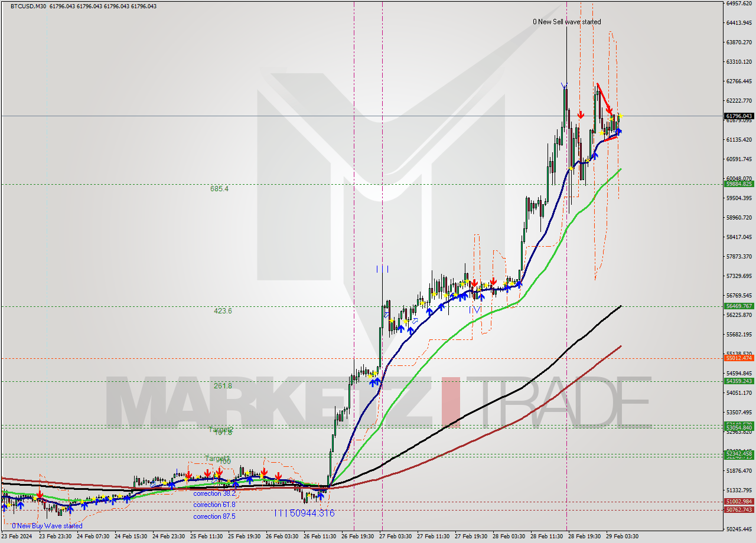Click the green price tag 59884.825
The height and width of the screenshot is (543, 756).
tap(738, 184)
